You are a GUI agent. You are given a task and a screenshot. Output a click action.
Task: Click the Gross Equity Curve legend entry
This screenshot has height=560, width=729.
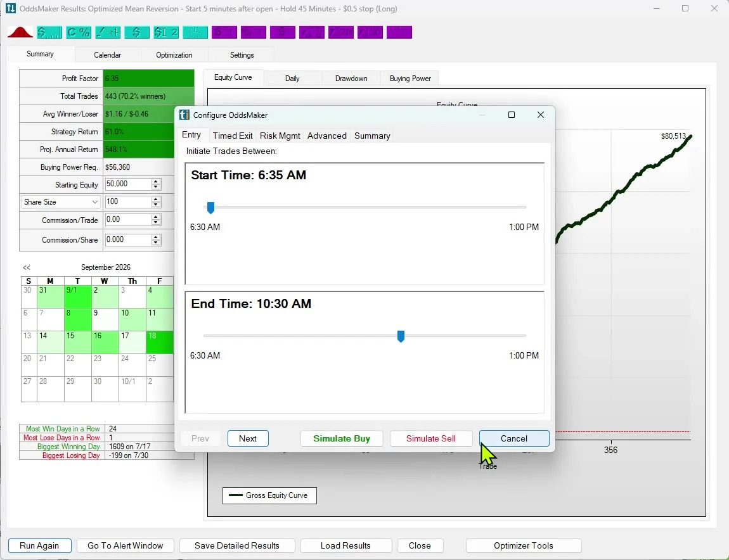tap(269, 495)
